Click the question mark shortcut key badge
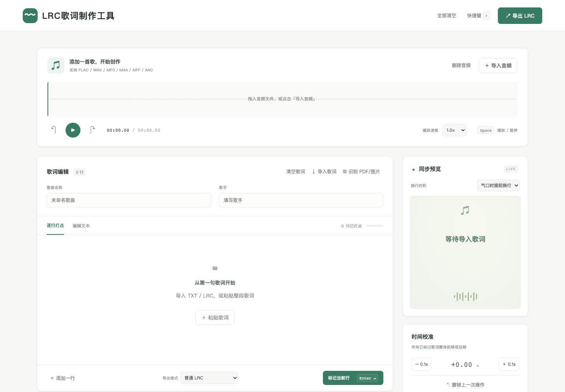This screenshot has height=392, width=565. (x=487, y=16)
